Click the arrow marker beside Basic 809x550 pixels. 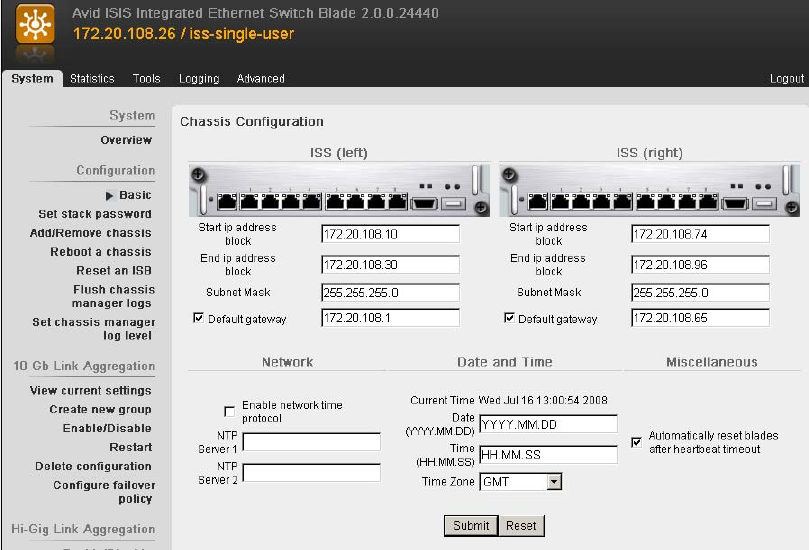point(109,196)
